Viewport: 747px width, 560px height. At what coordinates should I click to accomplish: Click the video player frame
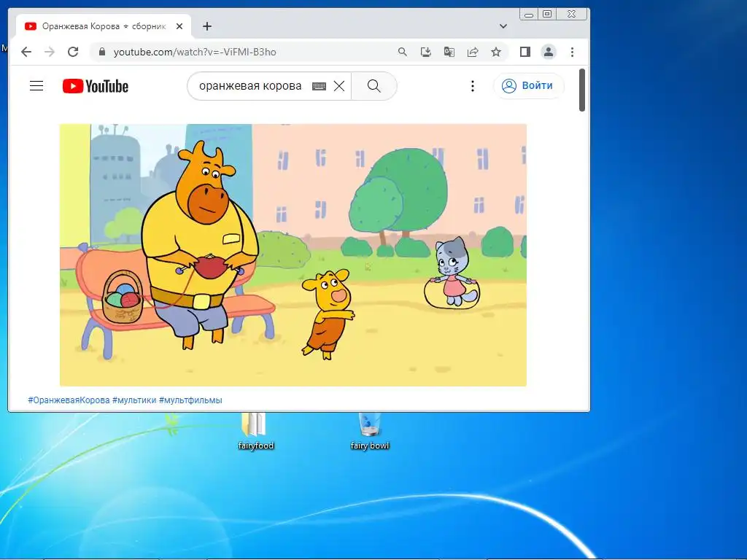coord(293,254)
